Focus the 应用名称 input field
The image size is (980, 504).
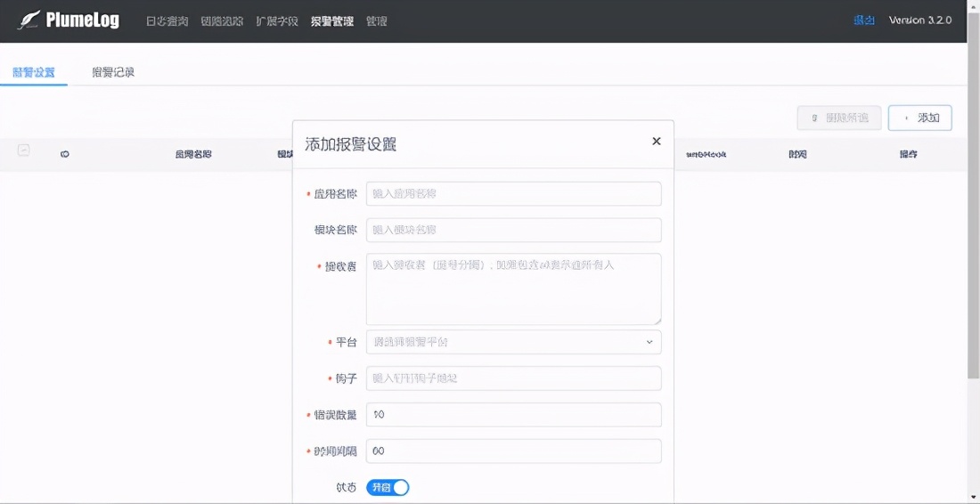pos(513,193)
